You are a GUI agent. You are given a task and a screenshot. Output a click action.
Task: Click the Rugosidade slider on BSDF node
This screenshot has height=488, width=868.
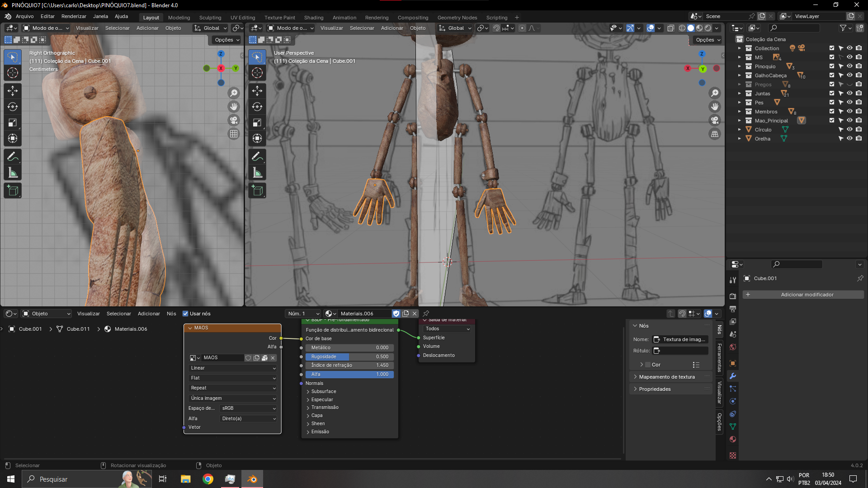click(x=349, y=357)
